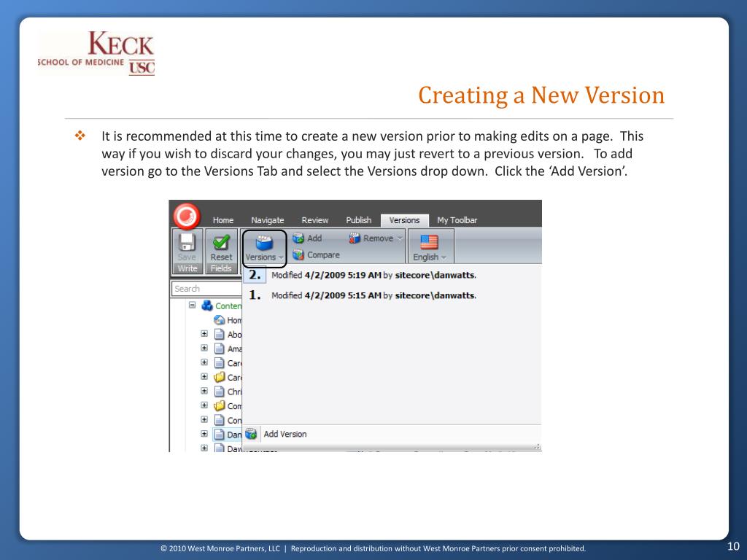Select the Dan page item in tree

pos(228,435)
